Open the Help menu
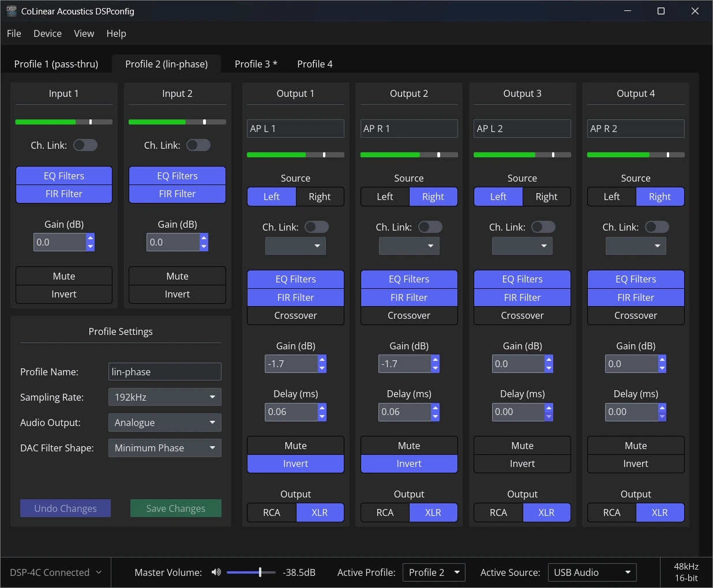The height and width of the screenshot is (588, 713). 116,33
